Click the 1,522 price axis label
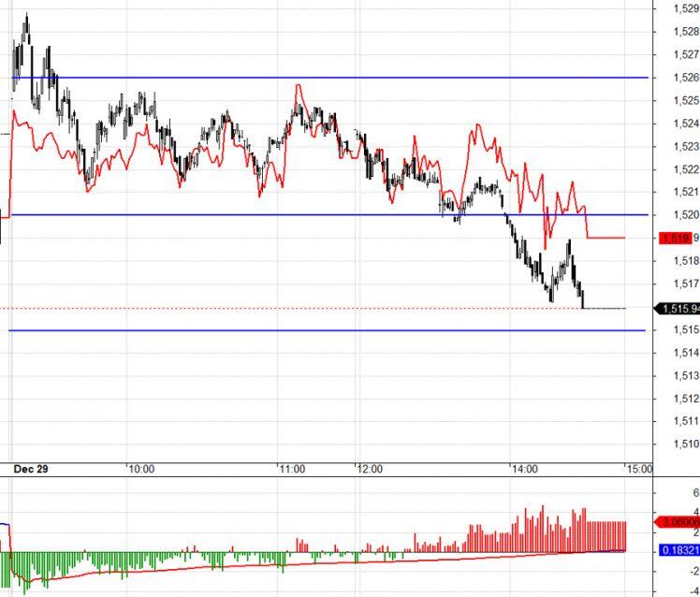 coord(686,169)
